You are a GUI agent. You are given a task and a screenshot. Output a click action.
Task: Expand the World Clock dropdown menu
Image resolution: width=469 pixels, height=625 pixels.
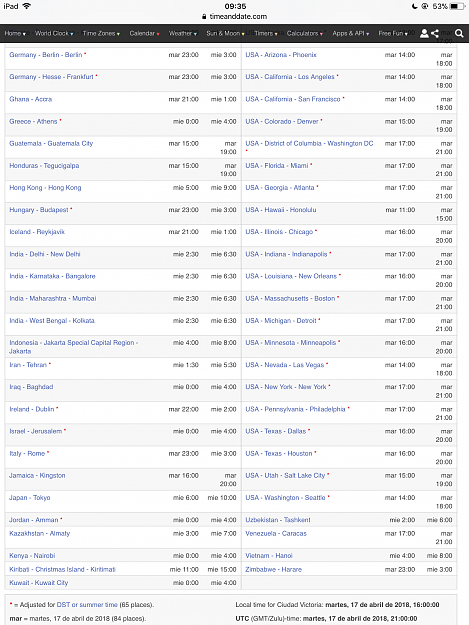[x=54, y=33]
